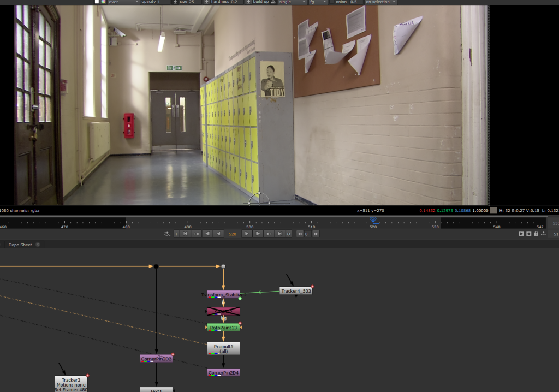Click the timeline playhead marker at 520
Screen dimensions: 559x392
tap(373, 221)
